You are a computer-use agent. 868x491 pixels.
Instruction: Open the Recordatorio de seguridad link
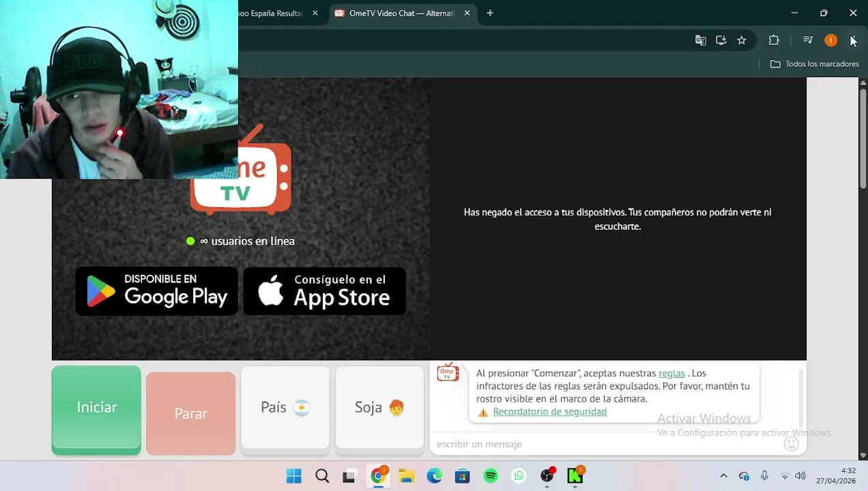click(549, 411)
